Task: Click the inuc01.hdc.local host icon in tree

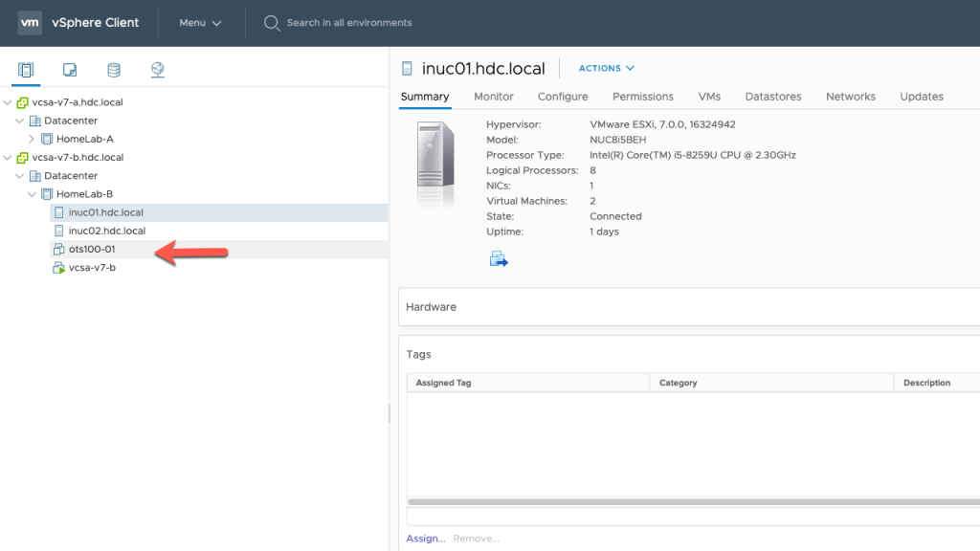Action: click(x=58, y=212)
